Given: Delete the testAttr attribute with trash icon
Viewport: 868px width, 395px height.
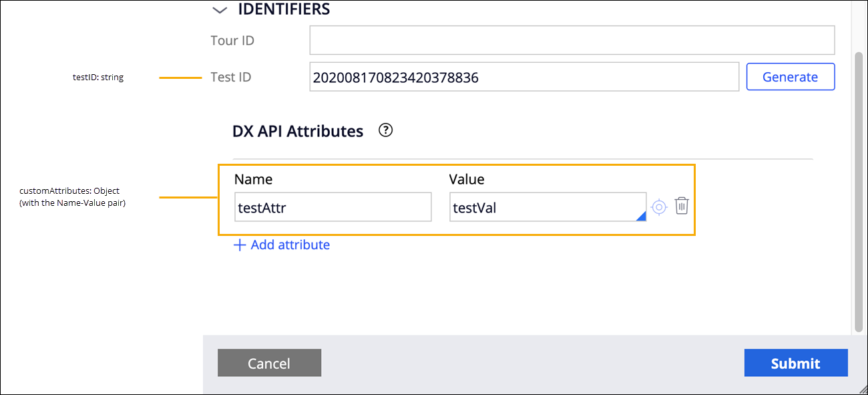Looking at the screenshot, I should [681, 206].
